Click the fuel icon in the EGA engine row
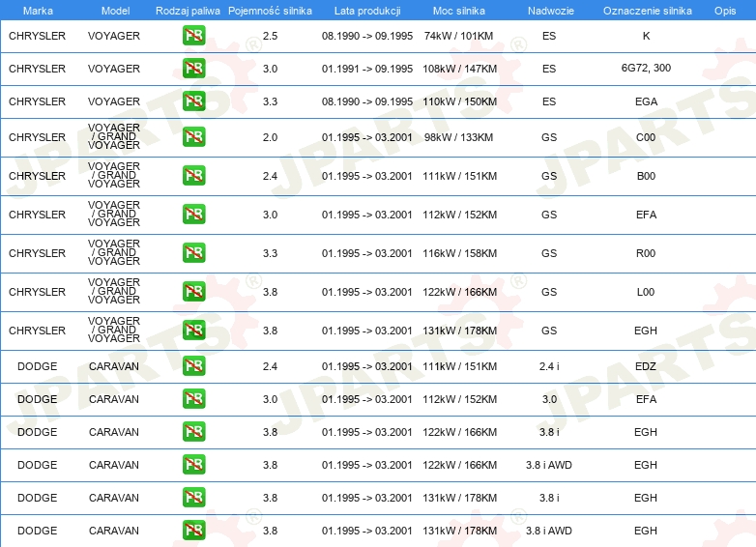The height and width of the screenshot is (547, 756). [193, 101]
